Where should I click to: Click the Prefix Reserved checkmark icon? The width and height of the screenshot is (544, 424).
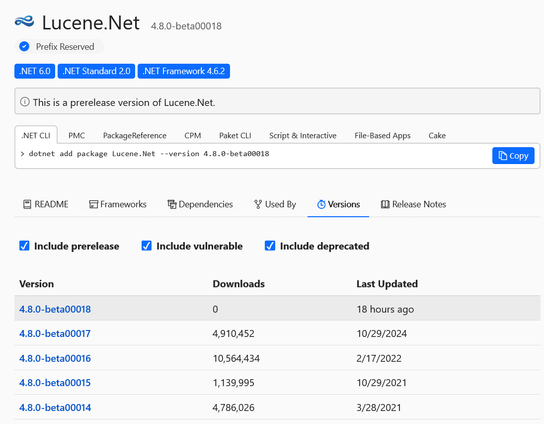pyautogui.click(x=24, y=46)
